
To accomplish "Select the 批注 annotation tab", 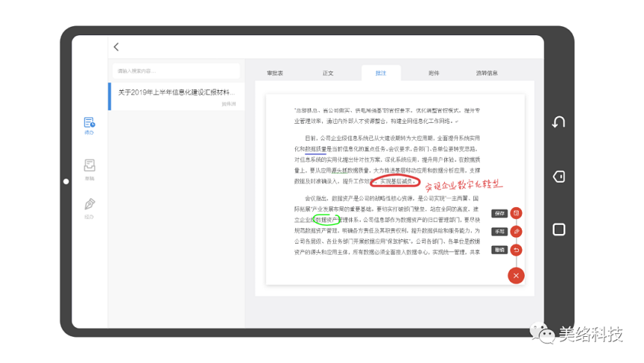I will 381,73.
